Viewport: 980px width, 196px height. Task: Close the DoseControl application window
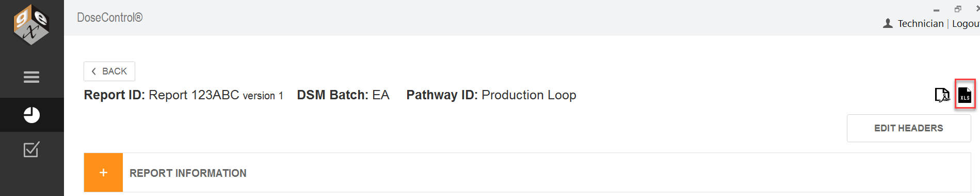[977, 8]
